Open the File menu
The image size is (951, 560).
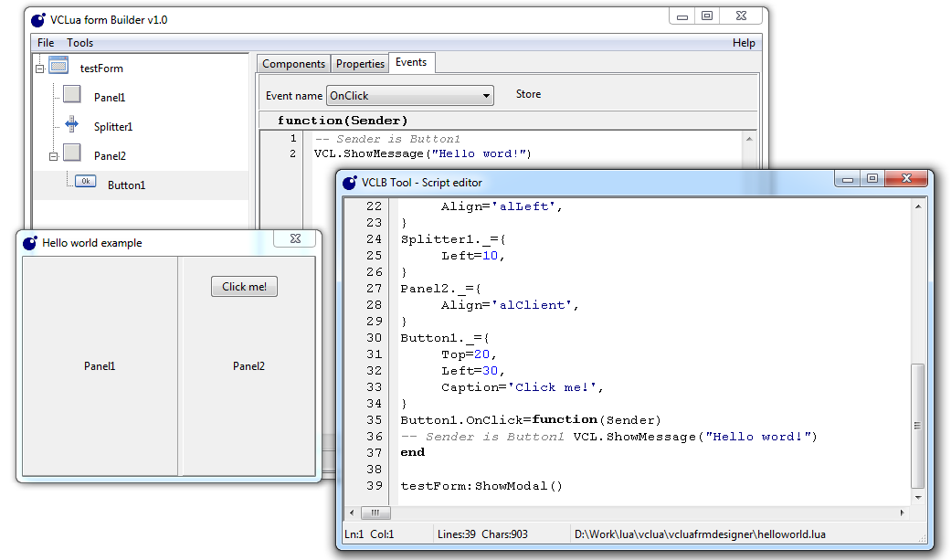46,43
